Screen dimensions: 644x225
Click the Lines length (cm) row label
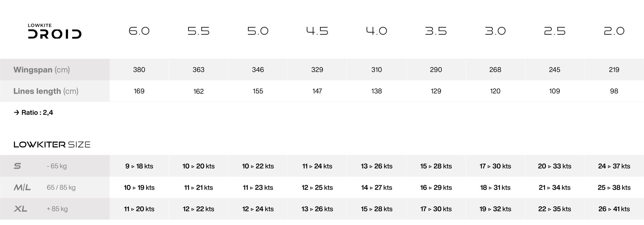coord(46,91)
